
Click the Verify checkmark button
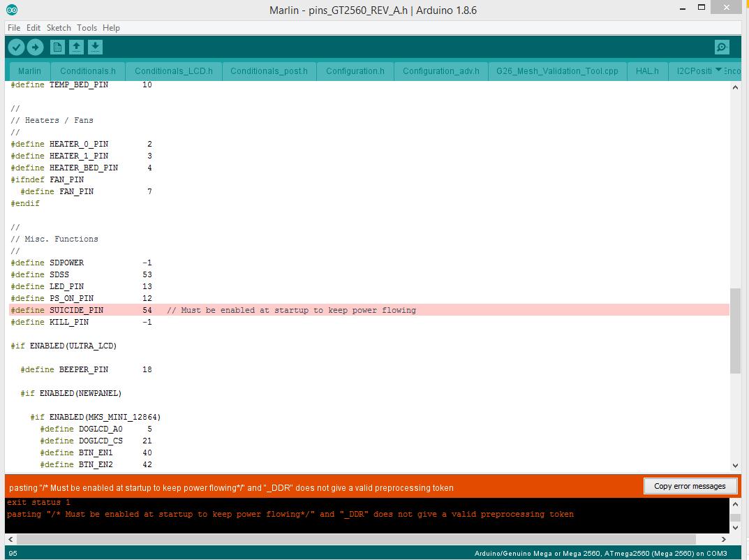(16, 47)
